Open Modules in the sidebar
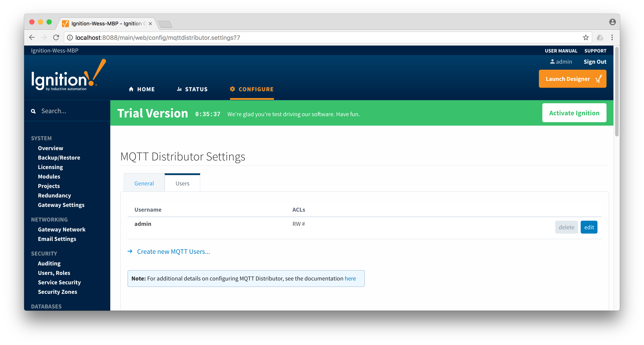Viewport: 644px width, 345px height. [x=49, y=177]
